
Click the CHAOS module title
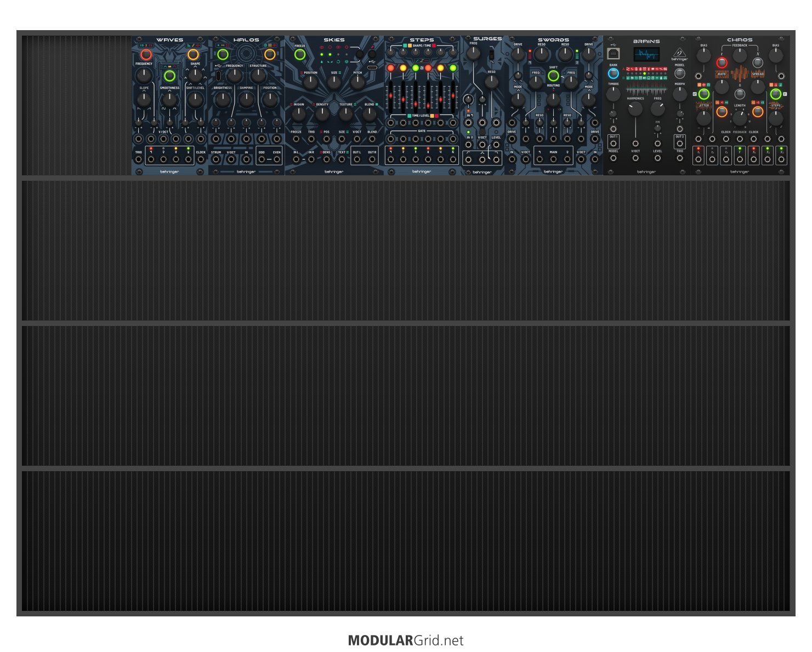[x=740, y=40]
